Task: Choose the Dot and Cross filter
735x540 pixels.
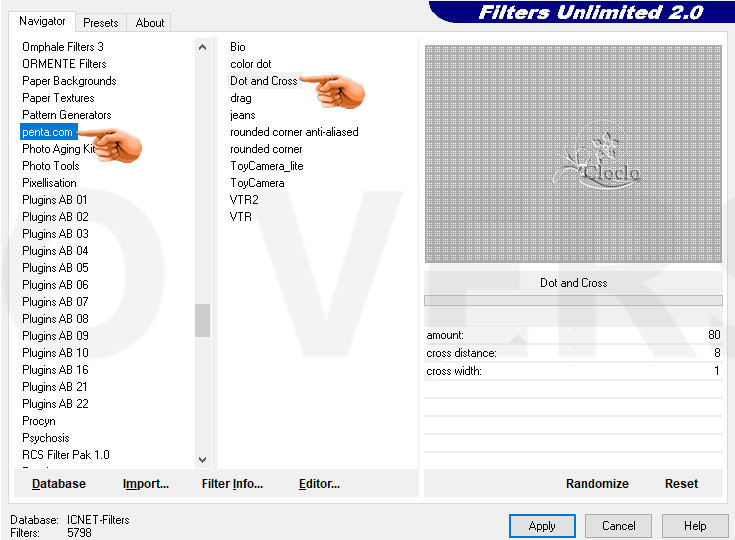Action: [263, 81]
